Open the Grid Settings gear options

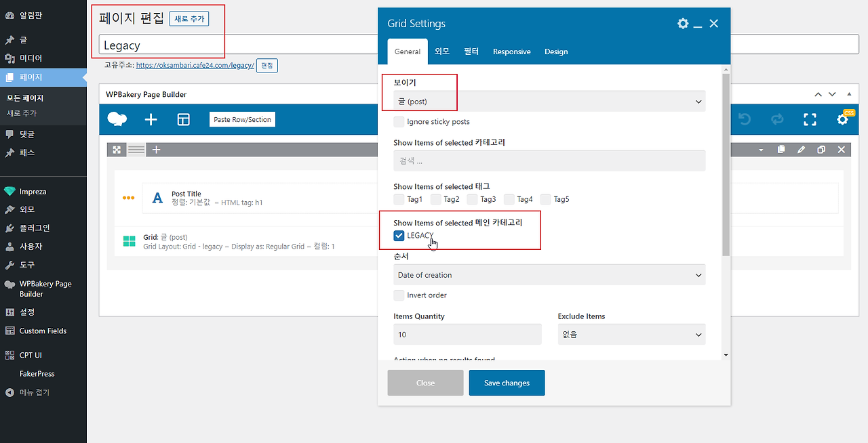click(683, 23)
